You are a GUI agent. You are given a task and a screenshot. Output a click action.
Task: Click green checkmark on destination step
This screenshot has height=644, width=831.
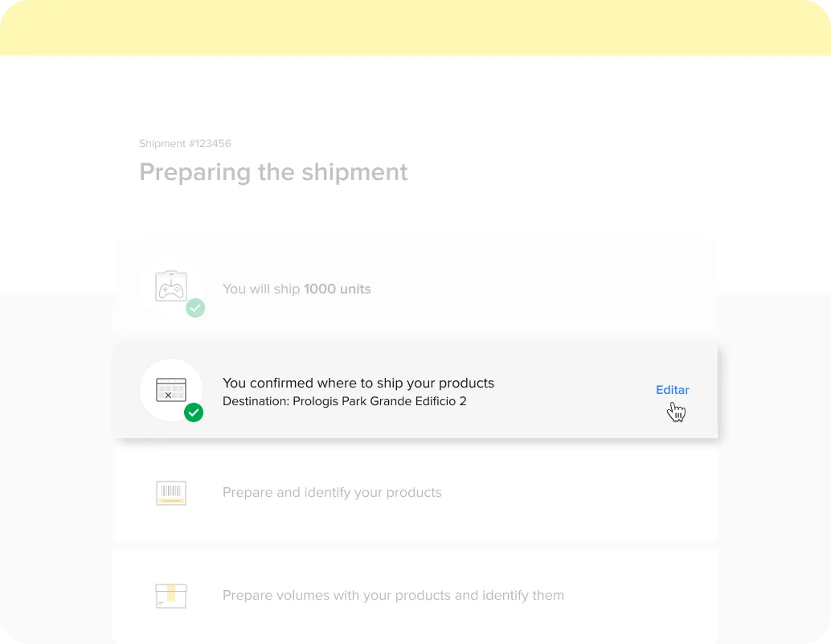[194, 412]
